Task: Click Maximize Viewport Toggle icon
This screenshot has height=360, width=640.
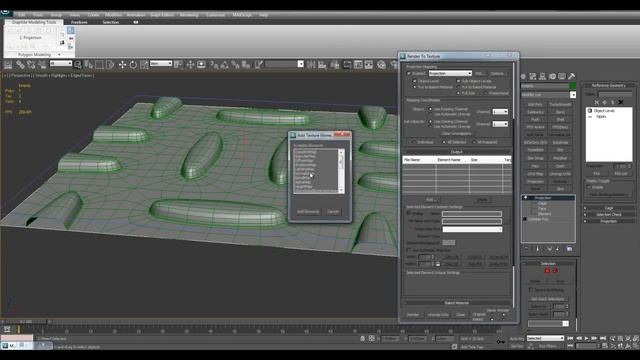Action: (636, 347)
